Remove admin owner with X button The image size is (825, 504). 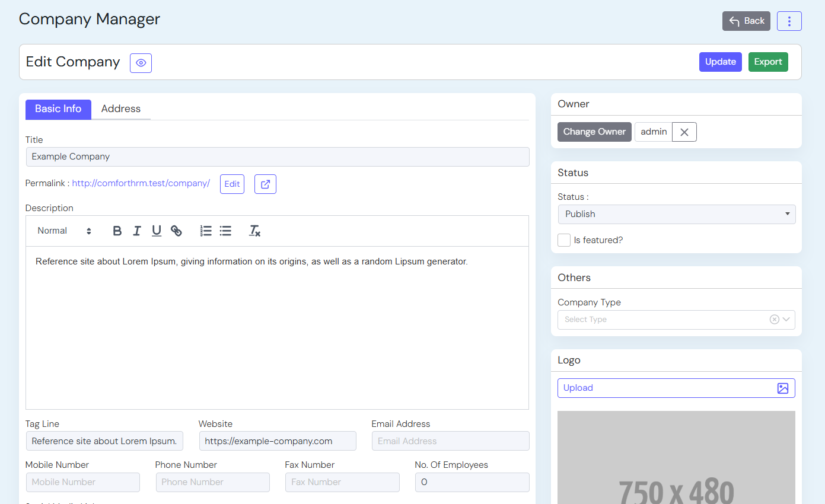tap(684, 132)
